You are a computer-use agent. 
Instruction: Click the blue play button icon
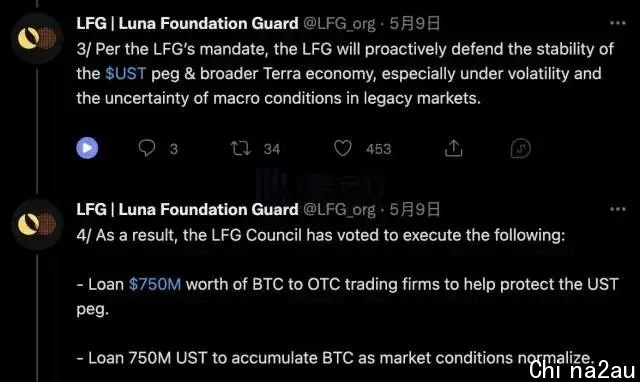coord(87,148)
